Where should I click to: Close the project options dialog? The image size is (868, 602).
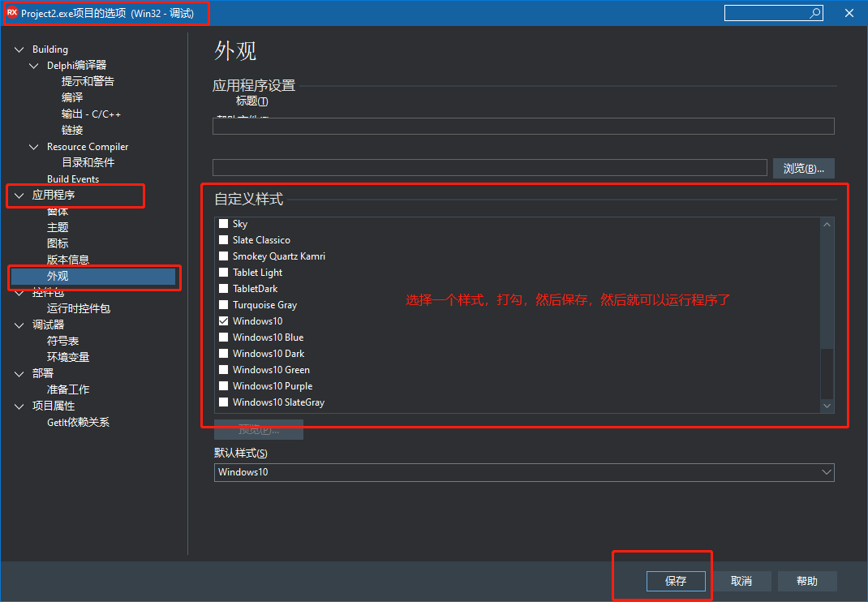click(849, 13)
